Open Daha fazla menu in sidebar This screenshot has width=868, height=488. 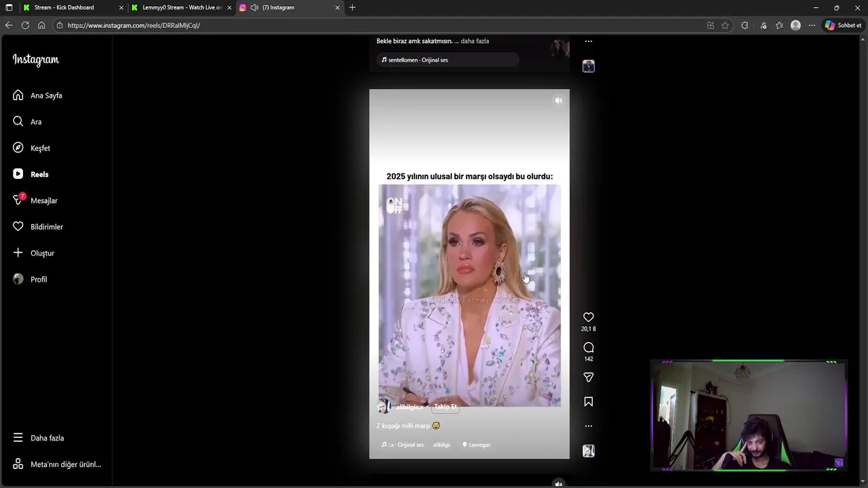38,438
